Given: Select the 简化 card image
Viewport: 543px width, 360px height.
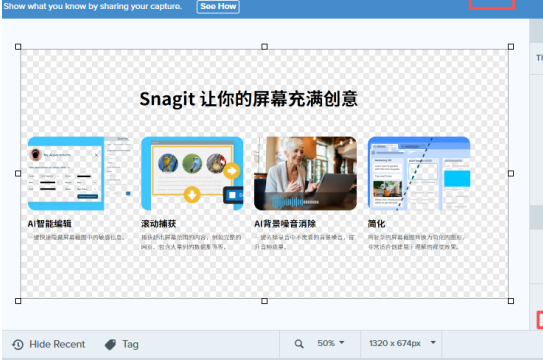Looking at the screenshot, I should [x=419, y=173].
